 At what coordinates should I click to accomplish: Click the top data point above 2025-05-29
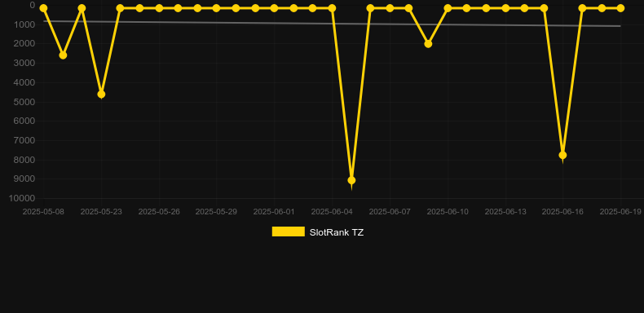tap(217, 8)
